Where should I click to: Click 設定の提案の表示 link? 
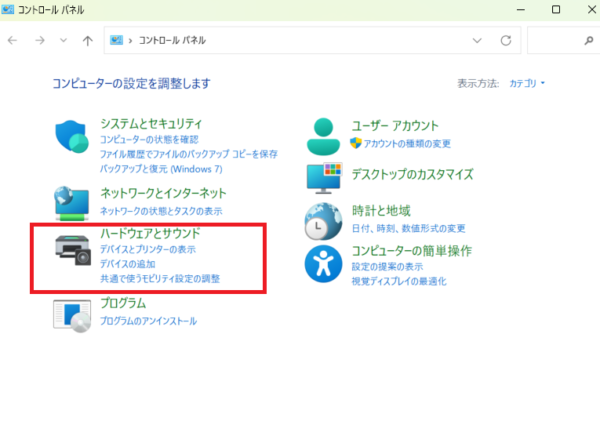tap(387, 266)
